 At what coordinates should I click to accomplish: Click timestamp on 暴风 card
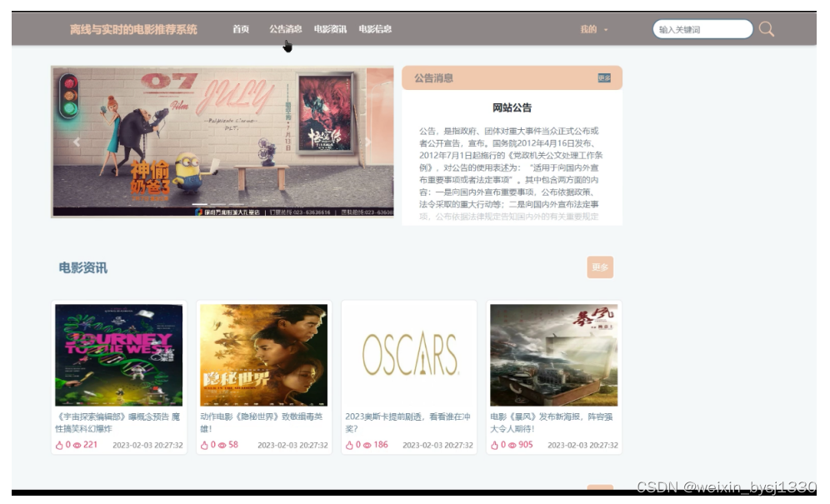tap(582, 445)
